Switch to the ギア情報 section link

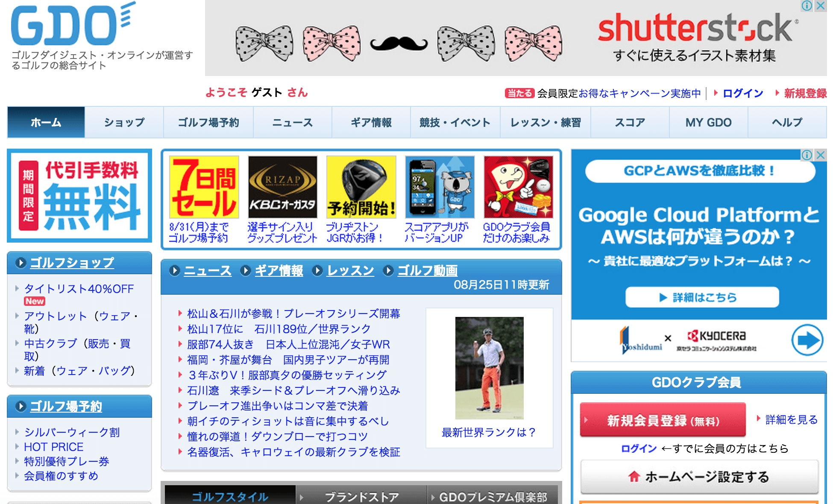[279, 270]
